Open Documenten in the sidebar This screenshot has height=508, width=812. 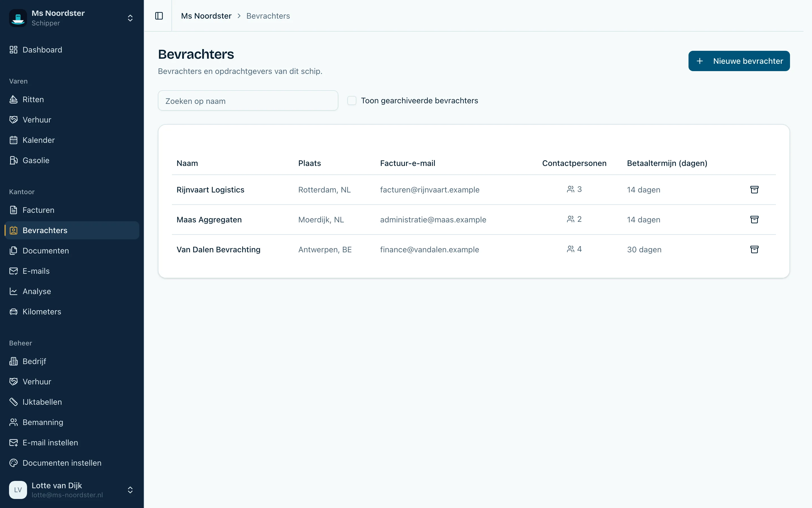(x=72, y=251)
